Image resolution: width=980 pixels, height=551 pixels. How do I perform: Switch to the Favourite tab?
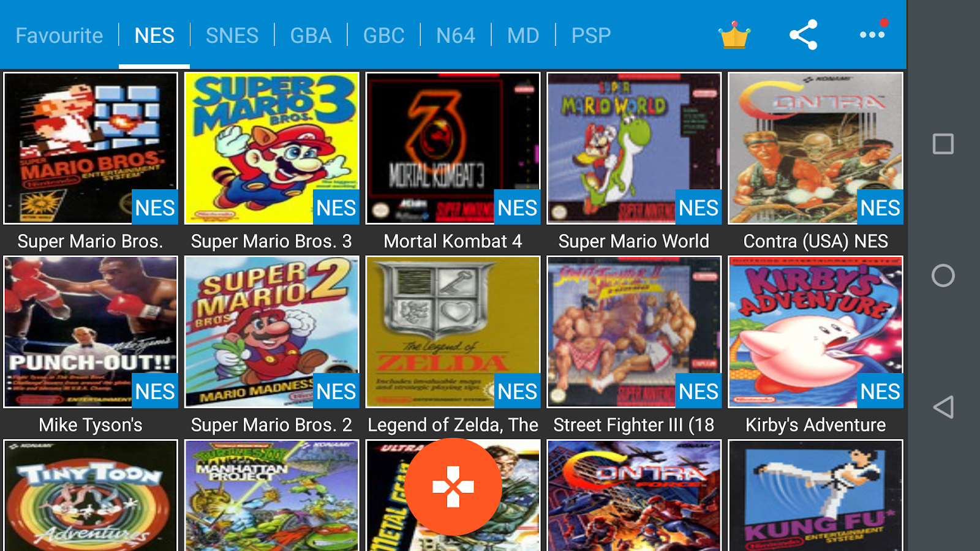coord(59,36)
